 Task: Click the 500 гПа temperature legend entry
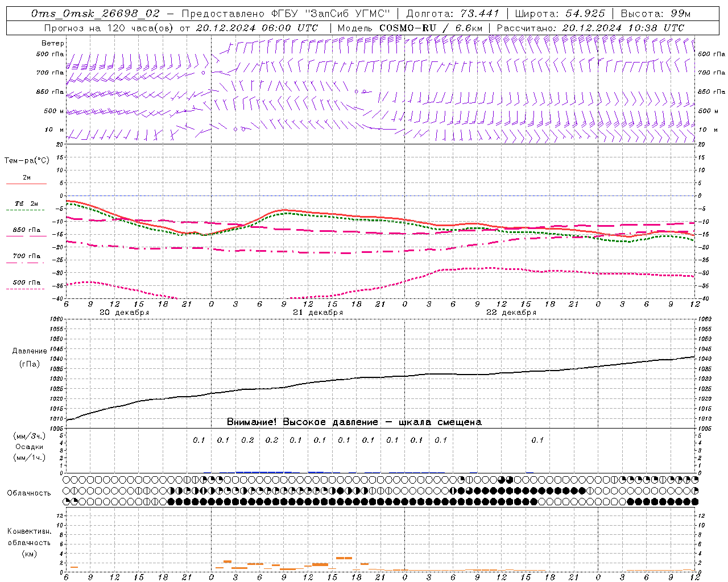coord(26,285)
